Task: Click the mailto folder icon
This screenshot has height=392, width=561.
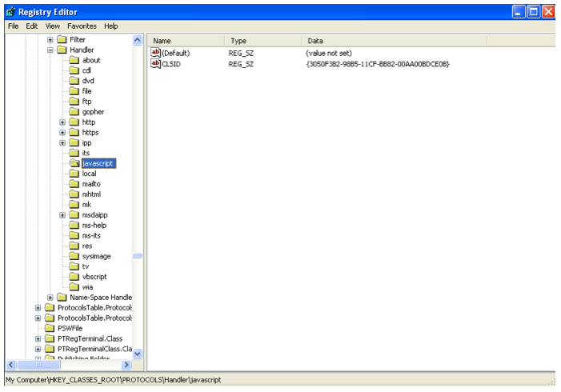Action: 74,184
